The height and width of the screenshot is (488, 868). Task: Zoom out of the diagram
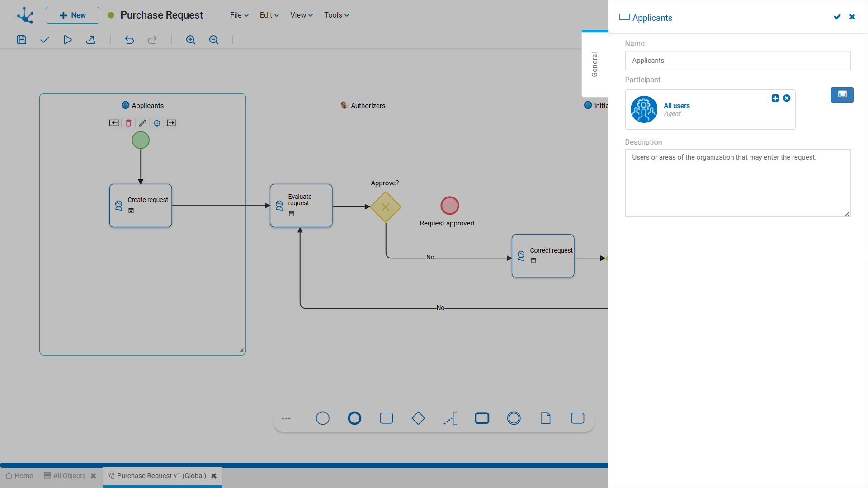point(214,40)
